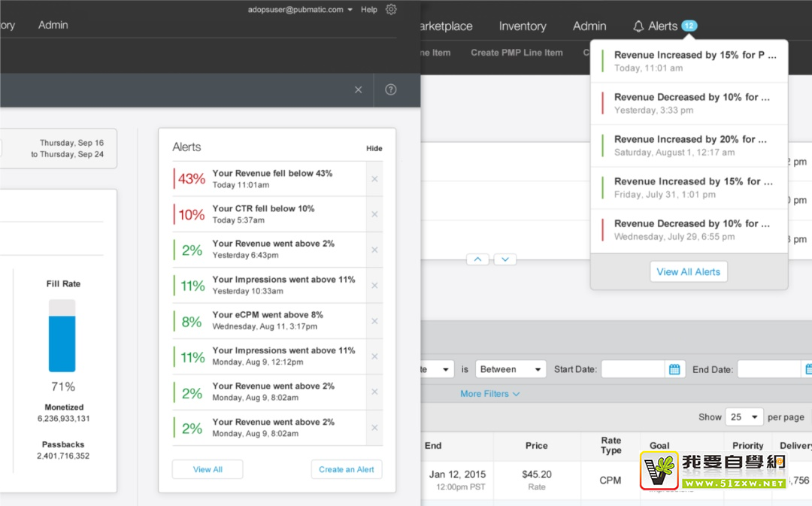
Task: Close the dark header panel with X
Action: point(358,89)
